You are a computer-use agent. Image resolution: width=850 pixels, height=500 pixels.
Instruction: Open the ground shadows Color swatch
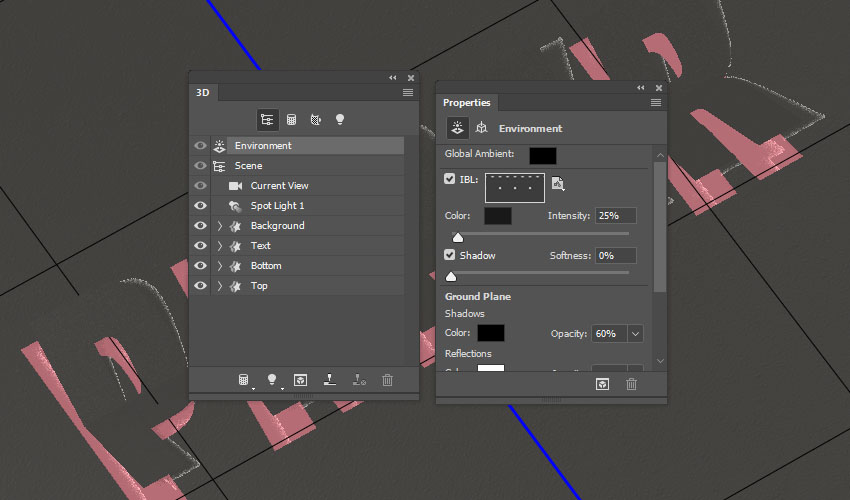click(x=491, y=333)
